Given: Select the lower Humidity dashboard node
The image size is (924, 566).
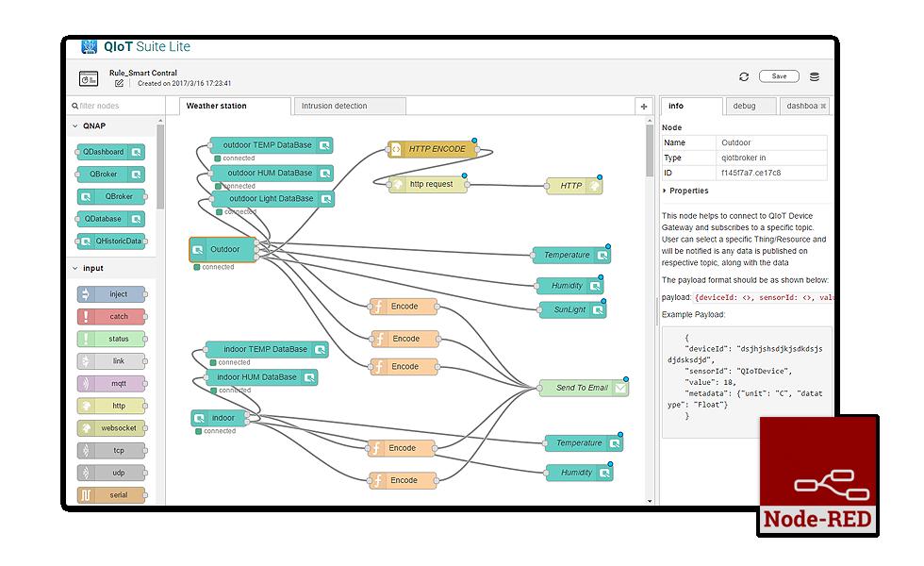Looking at the screenshot, I should point(579,473).
